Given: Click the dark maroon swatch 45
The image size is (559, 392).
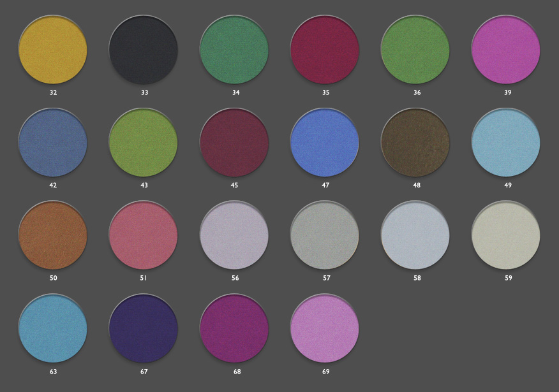Looking at the screenshot, I should 234,143.
